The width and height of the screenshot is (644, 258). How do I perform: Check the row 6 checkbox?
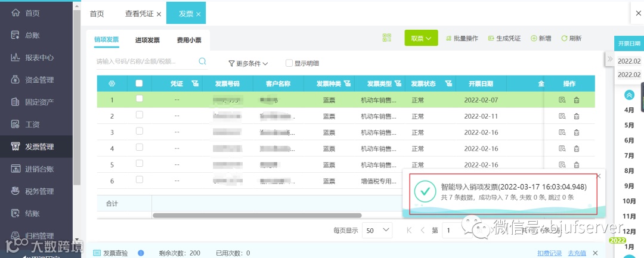(139, 179)
